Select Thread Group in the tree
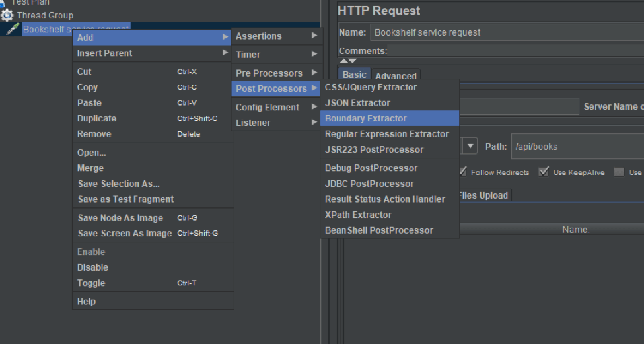The width and height of the screenshot is (644, 344). tap(45, 15)
